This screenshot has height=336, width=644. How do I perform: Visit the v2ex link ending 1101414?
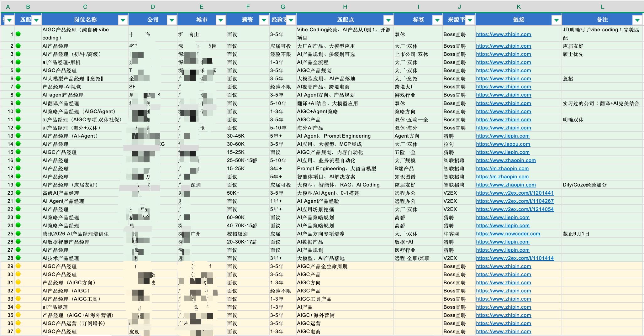(515, 258)
